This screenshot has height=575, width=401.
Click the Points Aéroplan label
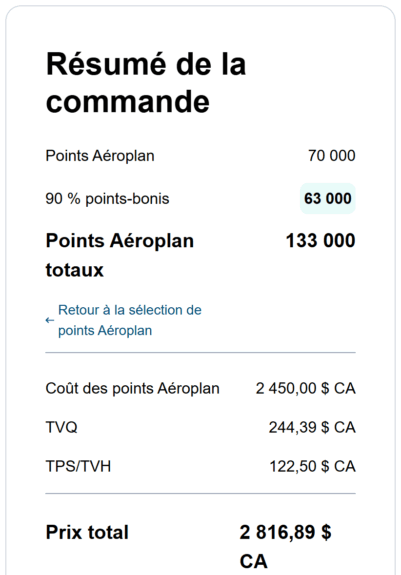100,156
